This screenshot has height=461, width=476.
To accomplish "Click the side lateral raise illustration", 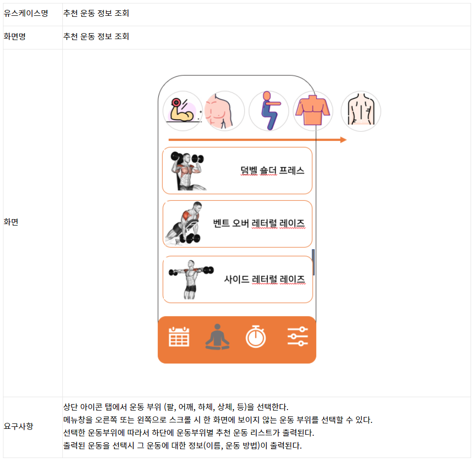I will coord(191,279).
